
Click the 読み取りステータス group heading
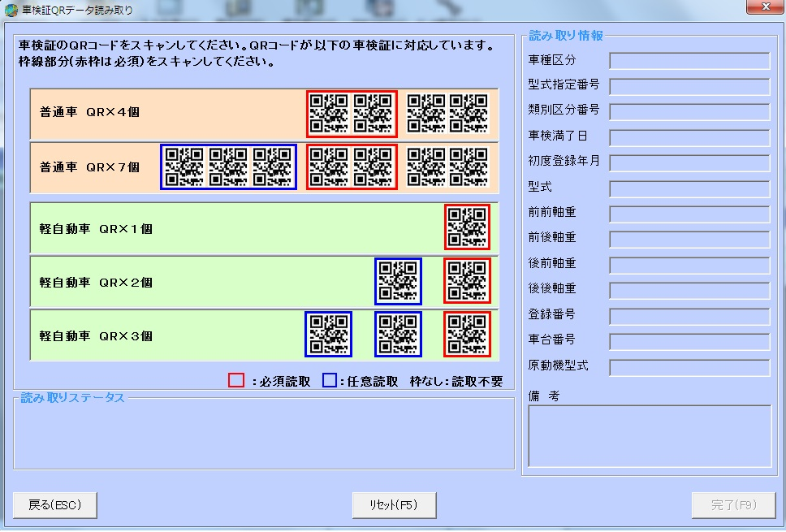(72, 398)
